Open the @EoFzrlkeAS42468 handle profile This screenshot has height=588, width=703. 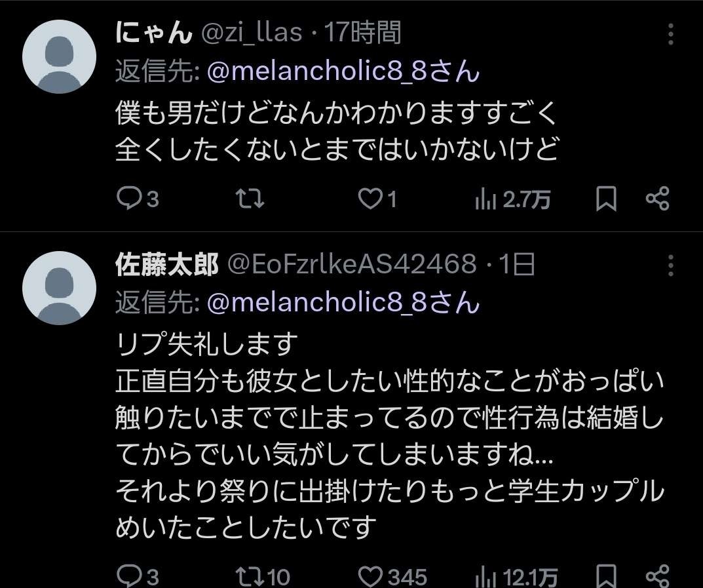[x=351, y=264]
